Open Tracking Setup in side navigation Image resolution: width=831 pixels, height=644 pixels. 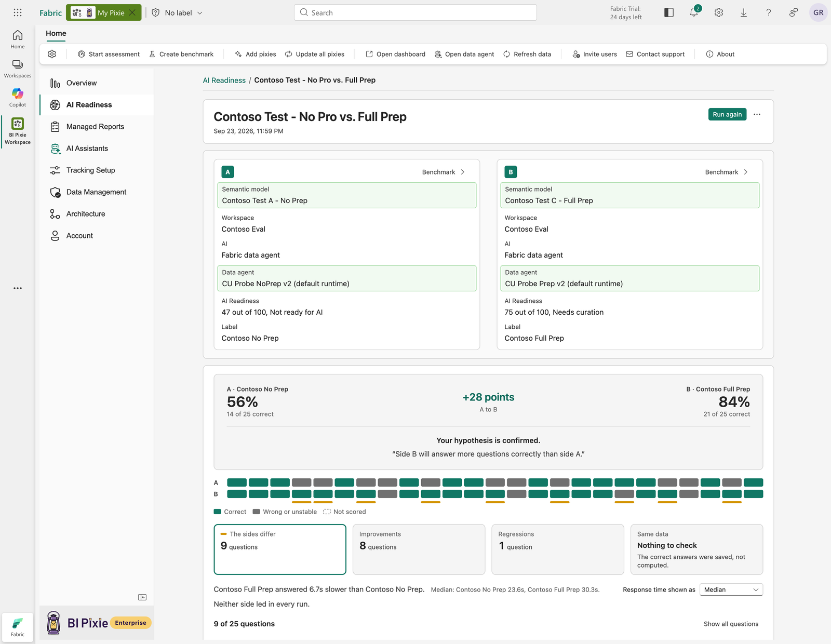click(x=97, y=170)
